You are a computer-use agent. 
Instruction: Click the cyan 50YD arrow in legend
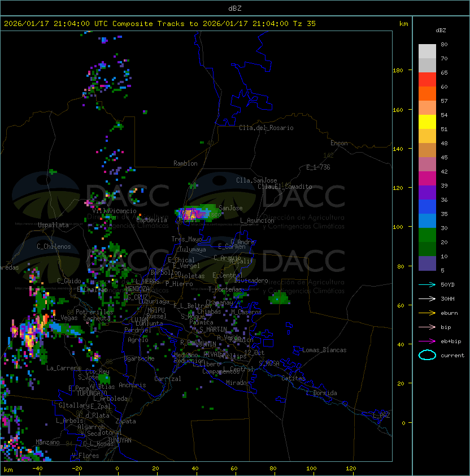[427, 284]
